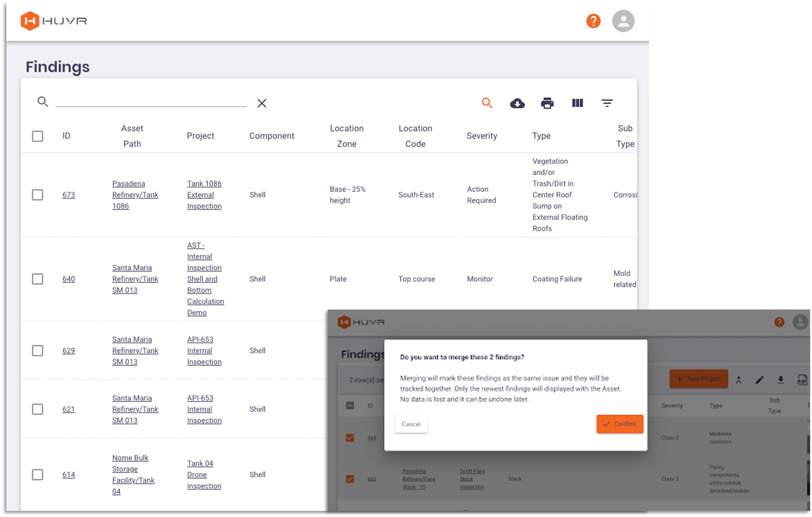The width and height of the screenshot is (812, 517).
Task: Click the merge icon in the dimmed window toolbar
Action: [x=739, y=381]
